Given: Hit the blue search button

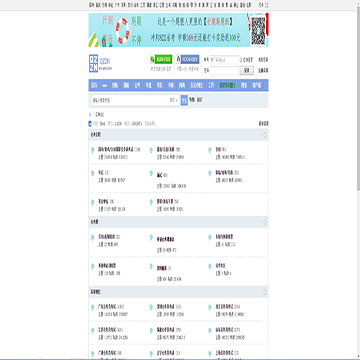Looking at the screenshot, I should click(184, 100).
